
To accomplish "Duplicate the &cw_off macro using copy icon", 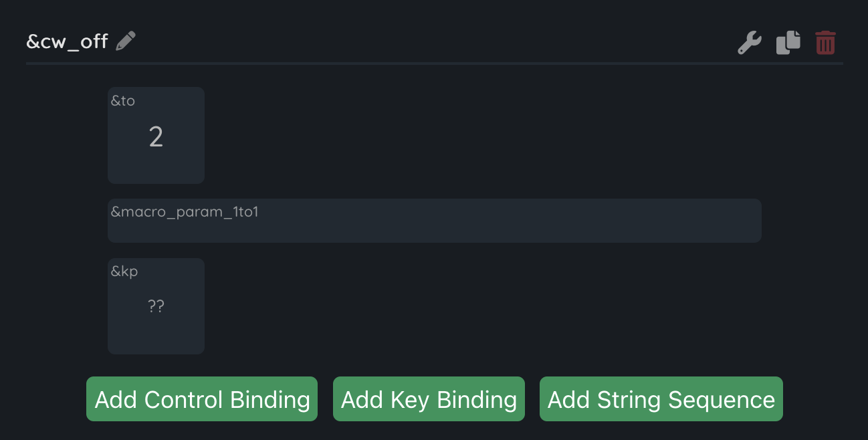I will pyautogui.click(x=788, y=43).
